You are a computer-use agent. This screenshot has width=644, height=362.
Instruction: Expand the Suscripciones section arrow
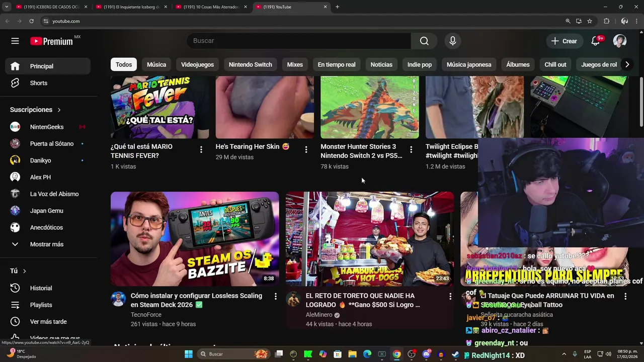point(59,110)
